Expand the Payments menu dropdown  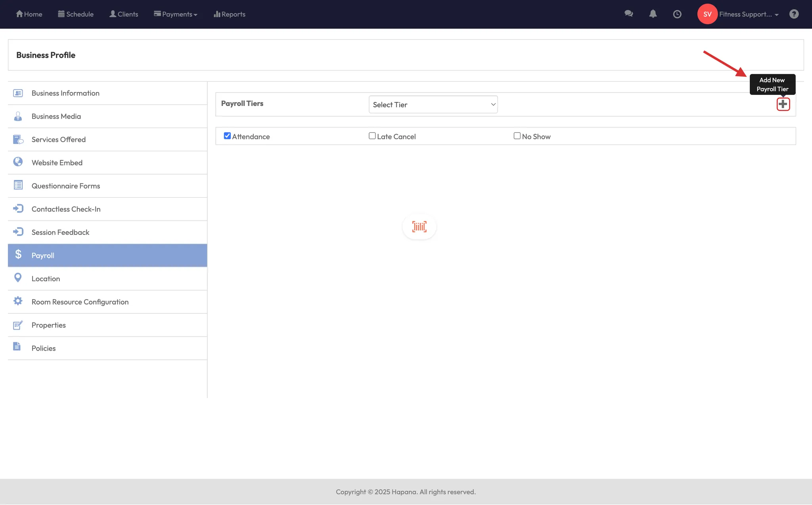point(176,14)
